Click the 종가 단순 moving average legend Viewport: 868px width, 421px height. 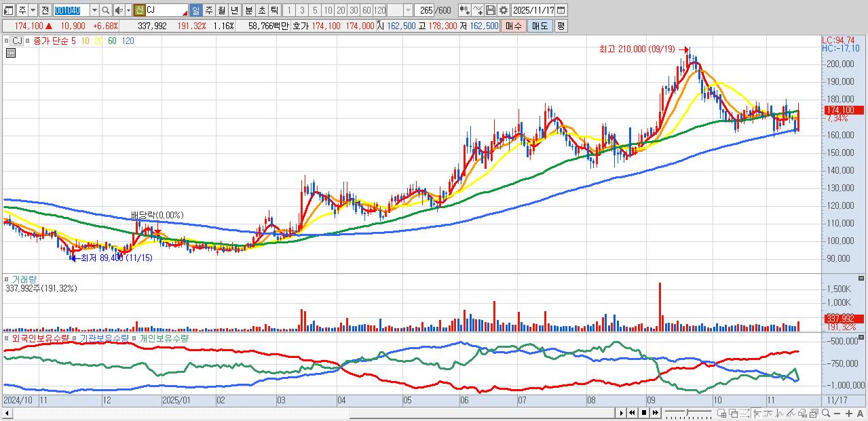coord(50,41)
